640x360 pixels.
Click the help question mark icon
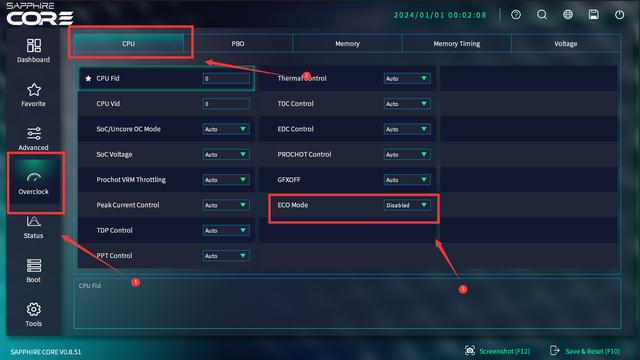click(516, 15)
